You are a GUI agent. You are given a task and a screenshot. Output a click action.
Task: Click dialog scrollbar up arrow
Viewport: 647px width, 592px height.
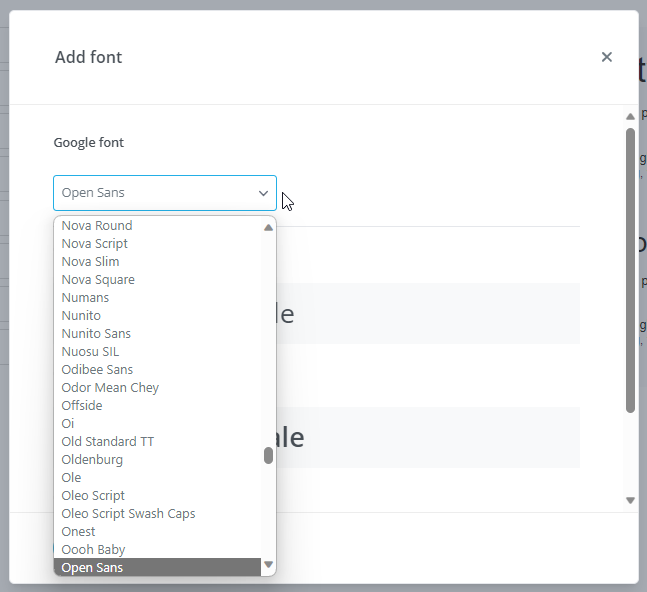coord(630,117)
